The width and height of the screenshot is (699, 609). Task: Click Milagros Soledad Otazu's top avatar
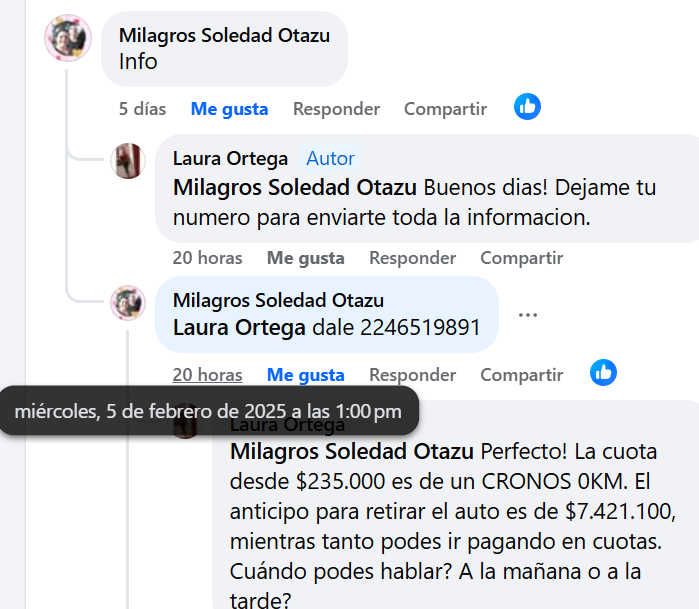68,40
